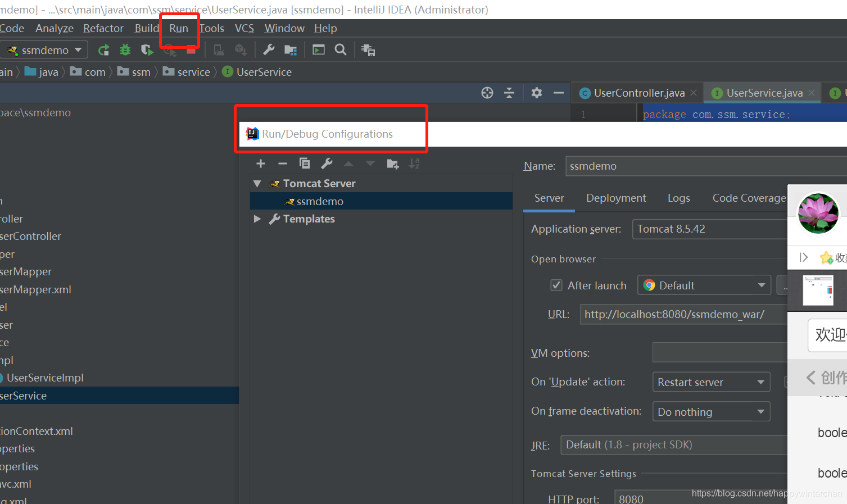This screenshot has width=847, height=504.
Task: Edit templates via the configuration list wrench icon
Action: point(327,164)
